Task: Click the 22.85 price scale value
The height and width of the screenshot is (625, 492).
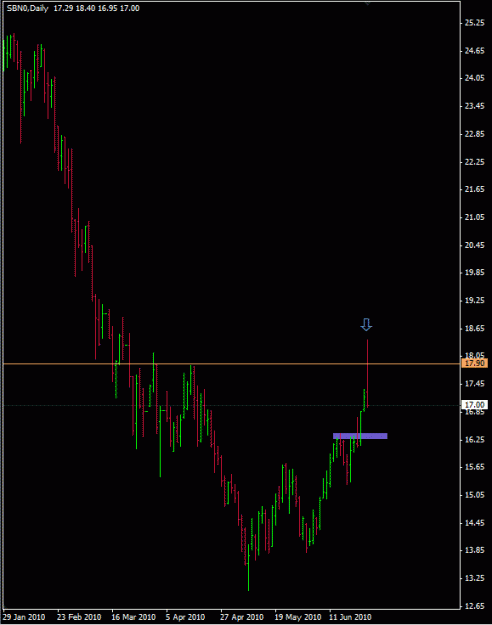Action: pos(474,134)
